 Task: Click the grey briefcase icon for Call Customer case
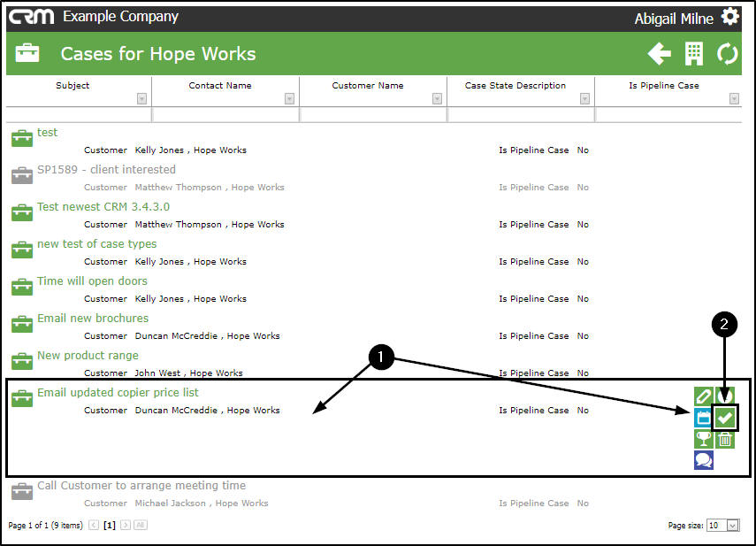(x=22, y=491)
